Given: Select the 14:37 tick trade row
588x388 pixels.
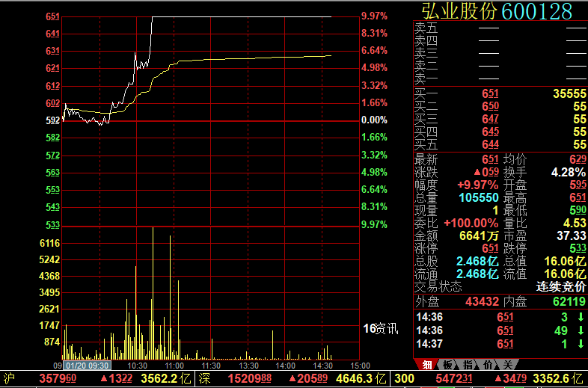Looking at the screenshot, I should (500, 344).
